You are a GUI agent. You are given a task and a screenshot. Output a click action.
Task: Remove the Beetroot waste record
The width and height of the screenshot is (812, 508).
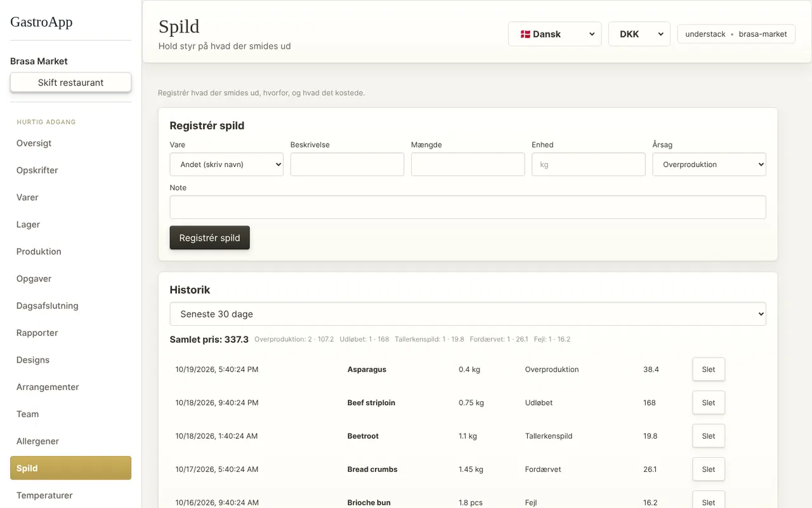click(x=709, y=436)
